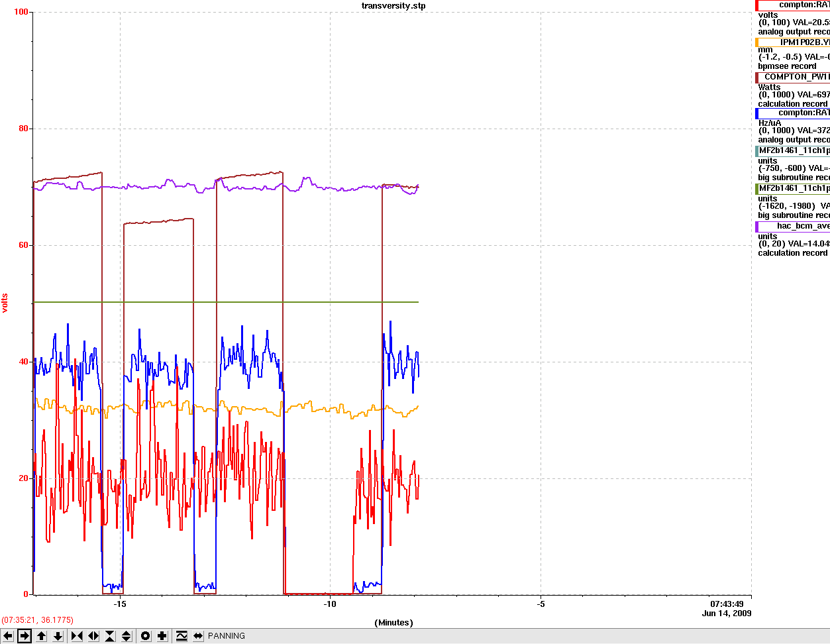Click the horizontal zoom-in bowtie icon

point(77,636)
